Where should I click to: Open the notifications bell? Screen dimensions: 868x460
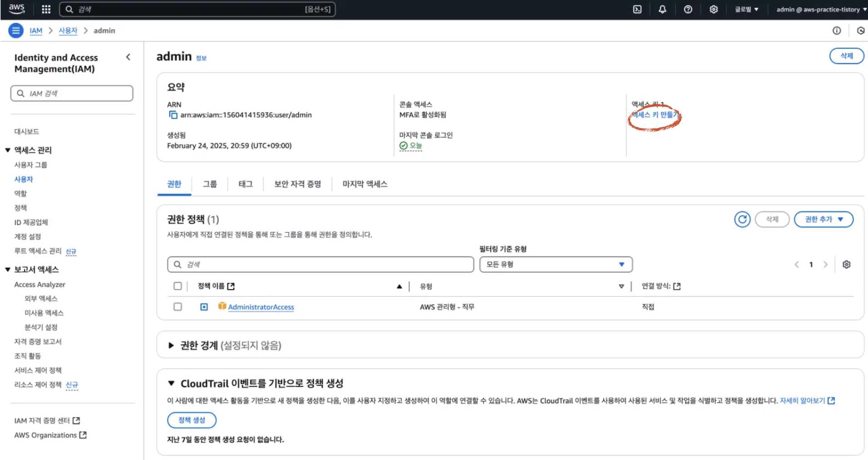tap(662, 9)
